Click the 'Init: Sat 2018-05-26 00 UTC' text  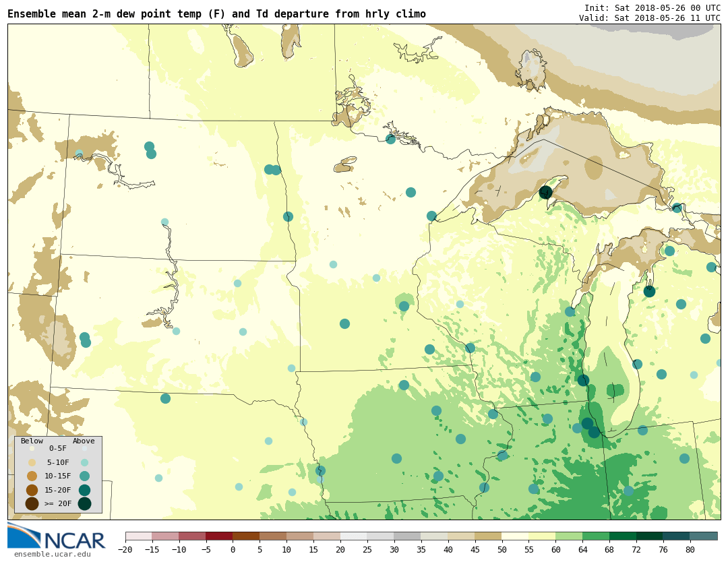point(653,8)
